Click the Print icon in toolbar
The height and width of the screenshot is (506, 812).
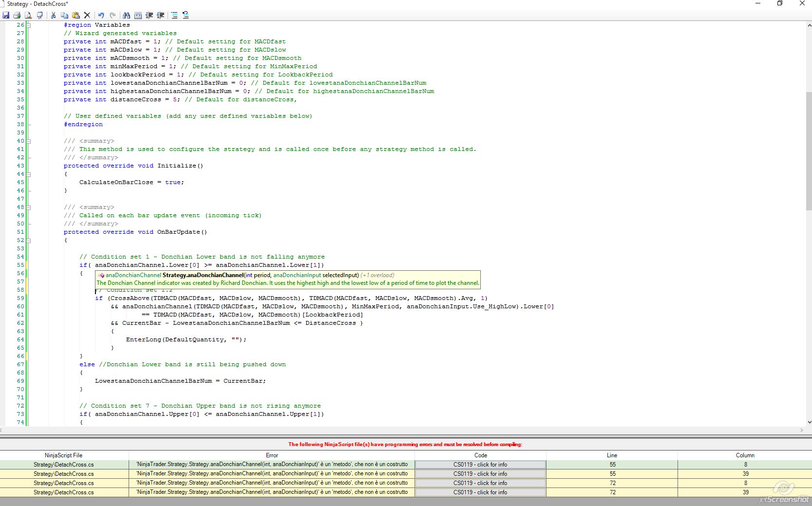[17, 15]
